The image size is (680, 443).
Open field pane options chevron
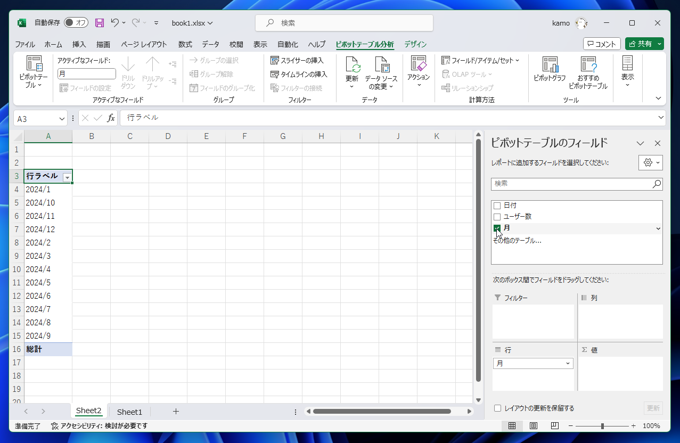640,143
